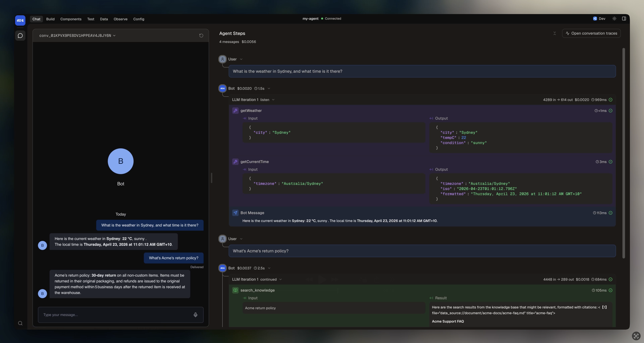Collapse the Bot $0.0020 step chevron
644x343 pixels.
[x=269, y=89]
